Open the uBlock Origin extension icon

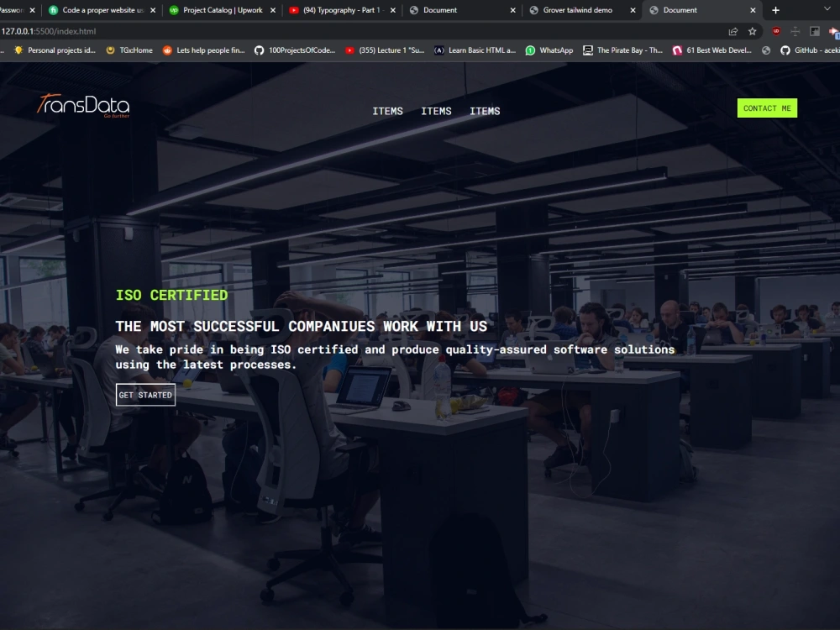coord(775,32)
